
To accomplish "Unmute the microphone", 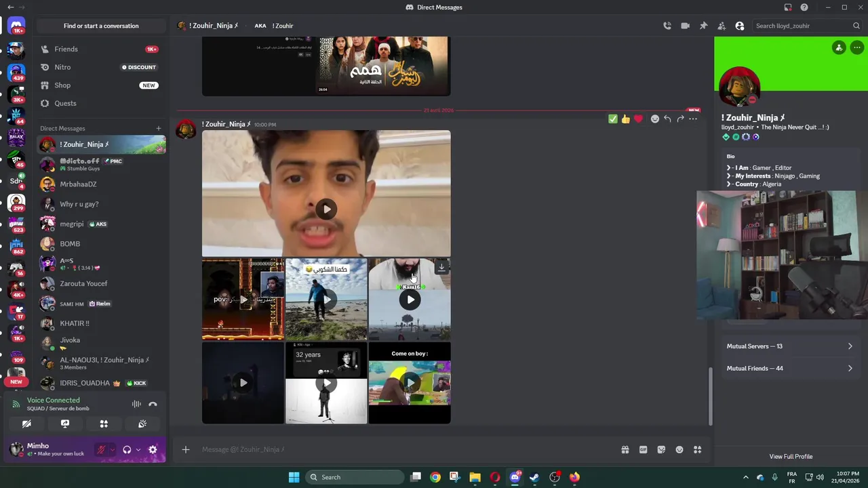I will pyautogui.click(x=101, y=450).
